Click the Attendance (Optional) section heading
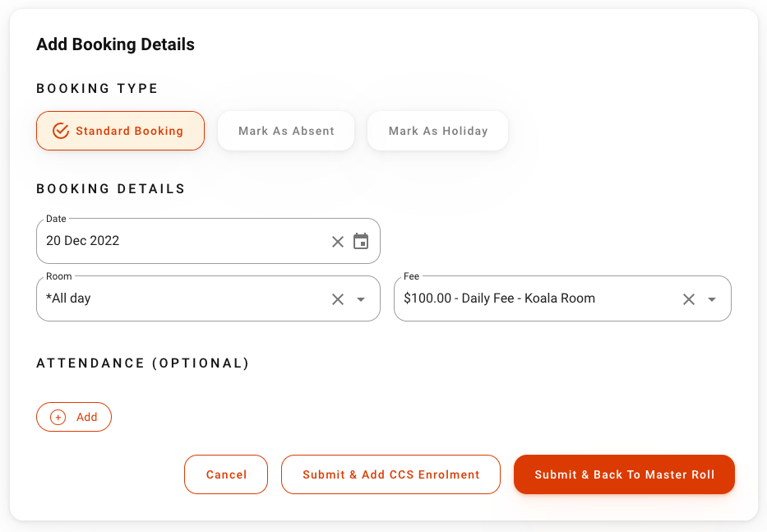Image resolution: width=767 pixels, height=532 pixels. click(x=142, y=363)
